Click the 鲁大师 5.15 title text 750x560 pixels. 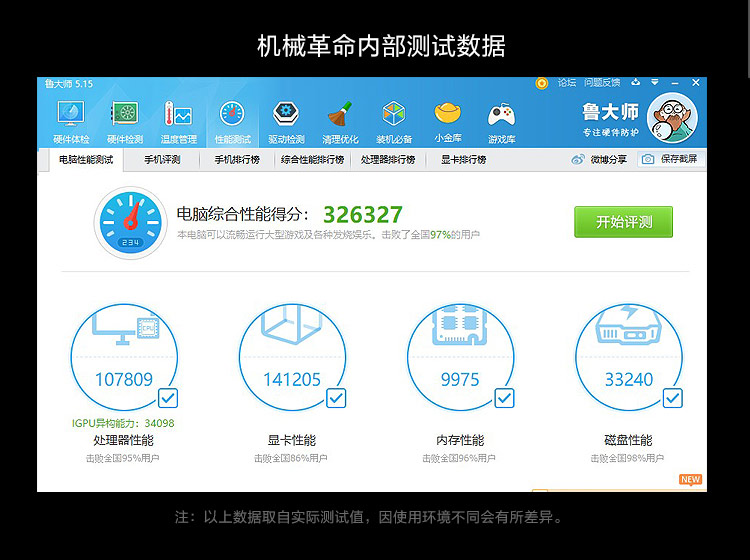pos(69,84)
